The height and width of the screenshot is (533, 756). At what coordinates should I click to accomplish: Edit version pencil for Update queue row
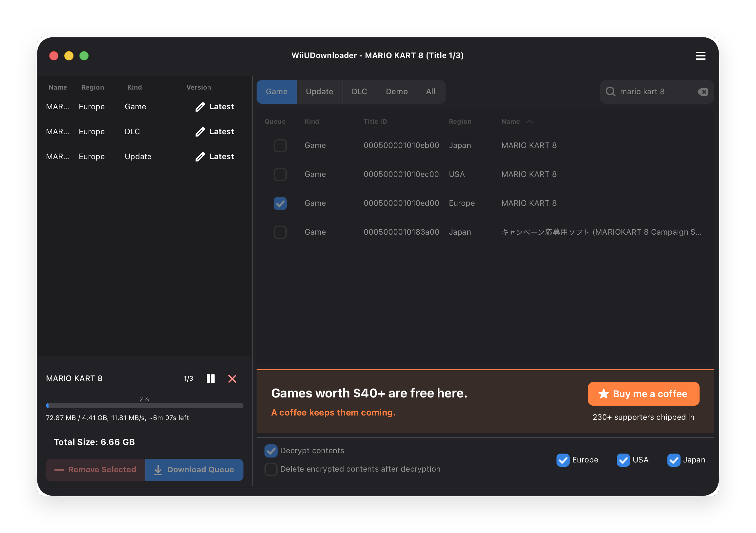click(x=200, y=157)
